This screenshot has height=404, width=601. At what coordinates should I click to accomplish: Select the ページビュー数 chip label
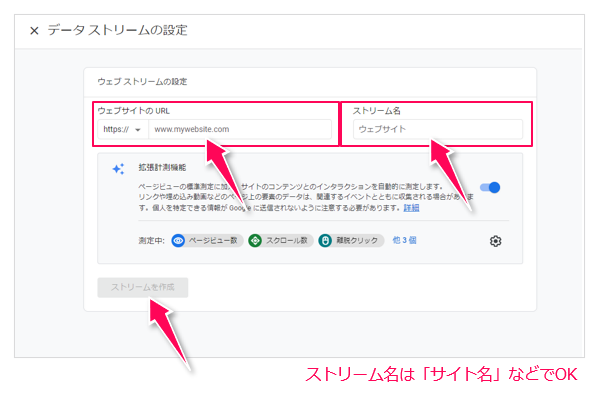pos(213,241)
